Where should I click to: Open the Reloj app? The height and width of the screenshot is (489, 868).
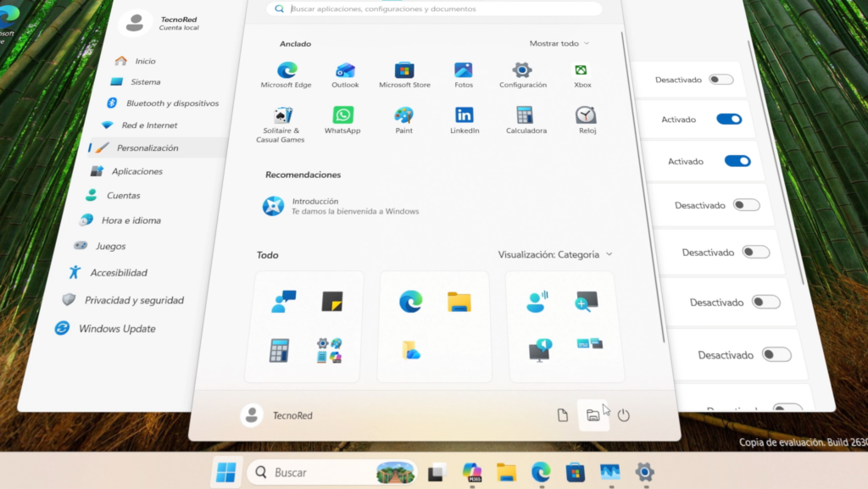point(587,120)
